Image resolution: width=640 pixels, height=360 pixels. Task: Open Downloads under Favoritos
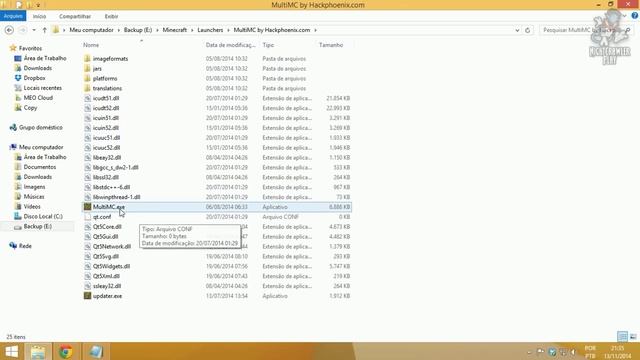click(x=38, y=68)
